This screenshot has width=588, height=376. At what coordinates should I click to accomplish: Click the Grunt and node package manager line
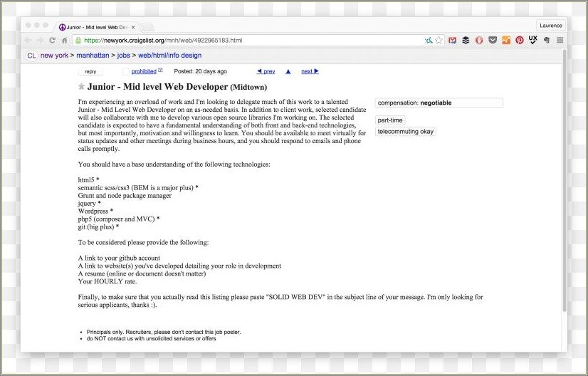[x=125, y=196]
